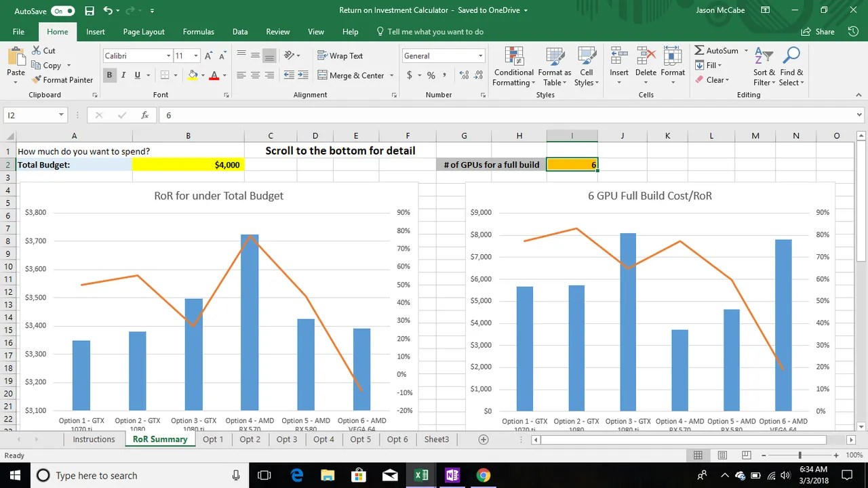Open Conditional Formatting menu
Viewport: 868px width, 488px height.
point(514,66)
